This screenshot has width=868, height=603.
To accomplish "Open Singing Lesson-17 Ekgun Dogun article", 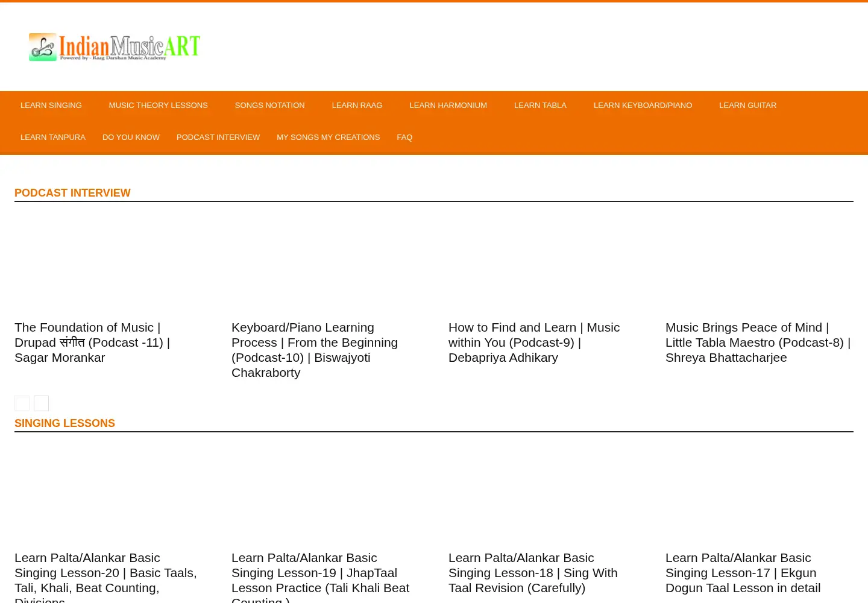I will click(x=743, y=573).
